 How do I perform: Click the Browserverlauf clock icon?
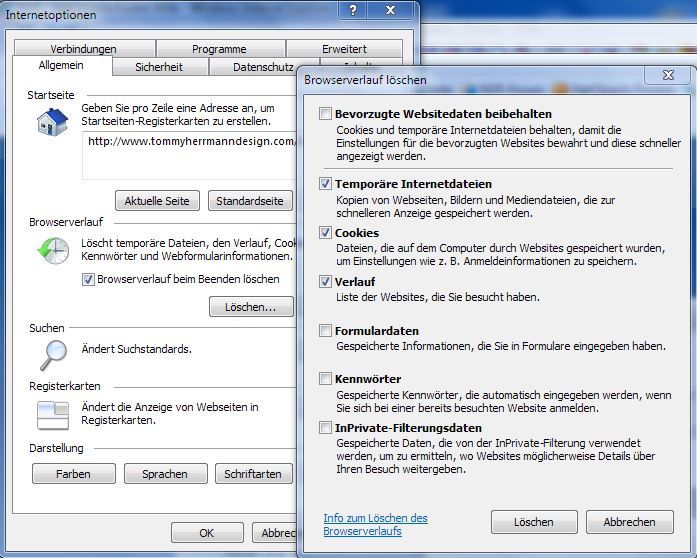(x=51, y=251)
